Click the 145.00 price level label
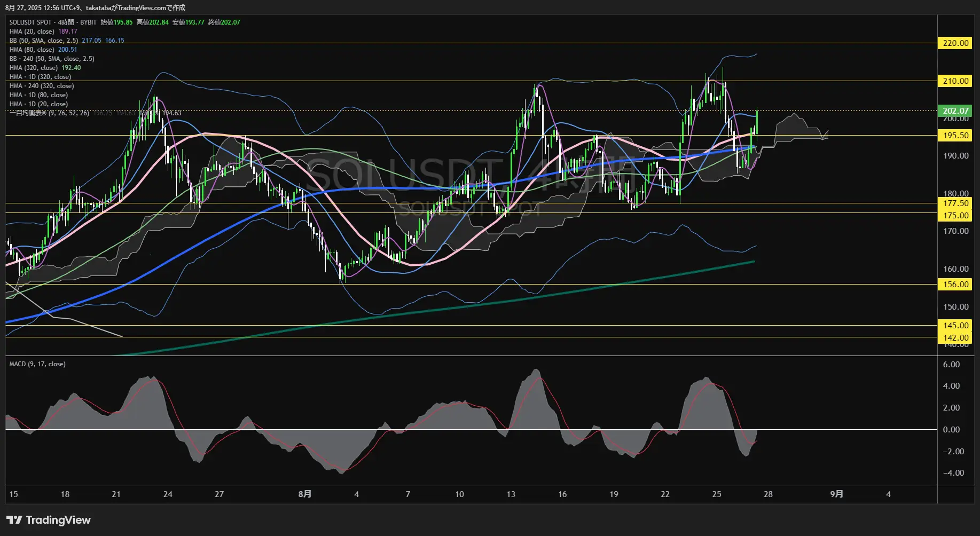 click(x=955, y=326)
